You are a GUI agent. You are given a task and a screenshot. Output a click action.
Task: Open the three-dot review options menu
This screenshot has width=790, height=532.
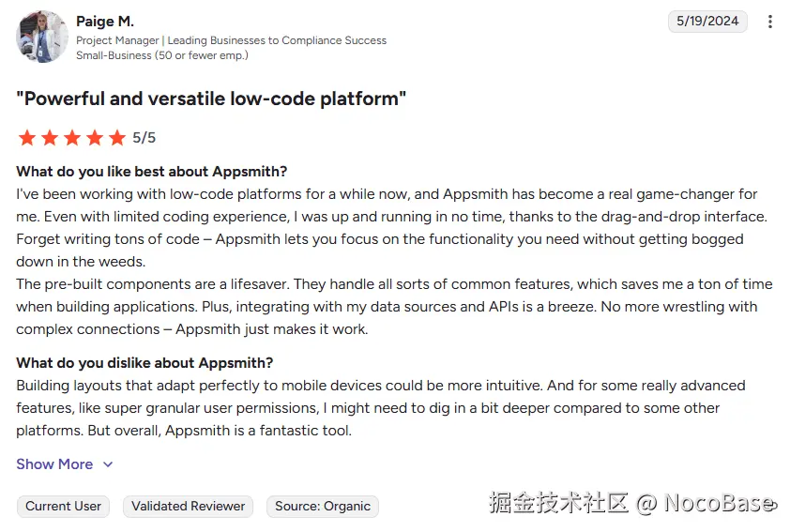coord(770,22)
